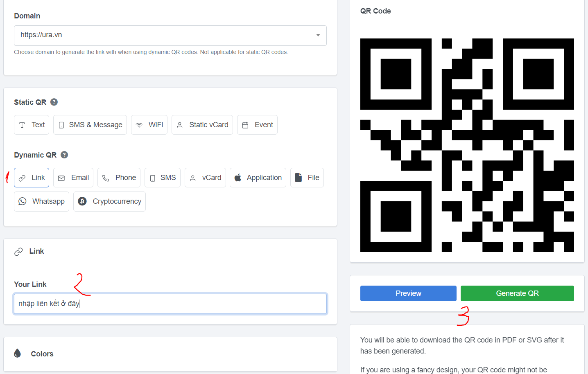Click the Dynamic QR help question-mark icon

click(x=64, y=155)
